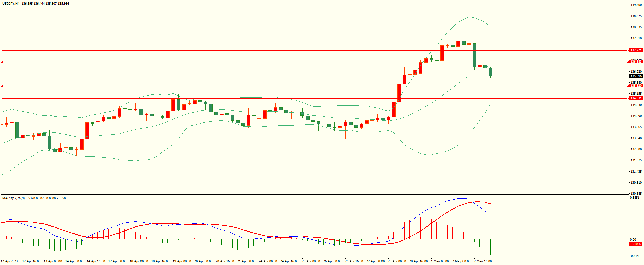Click the 132.500 price axis value
This screenshot has height=265, width=644.
pos(636,149)
